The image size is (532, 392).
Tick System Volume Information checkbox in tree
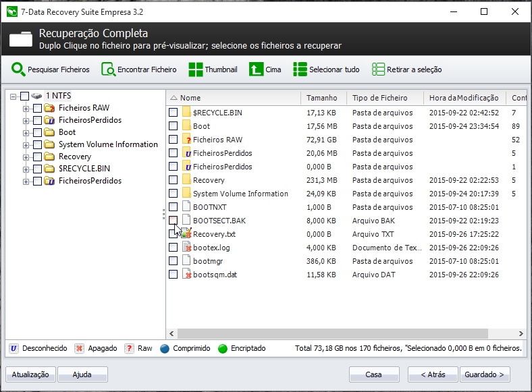pyautogui.click(x=37, y=145)
